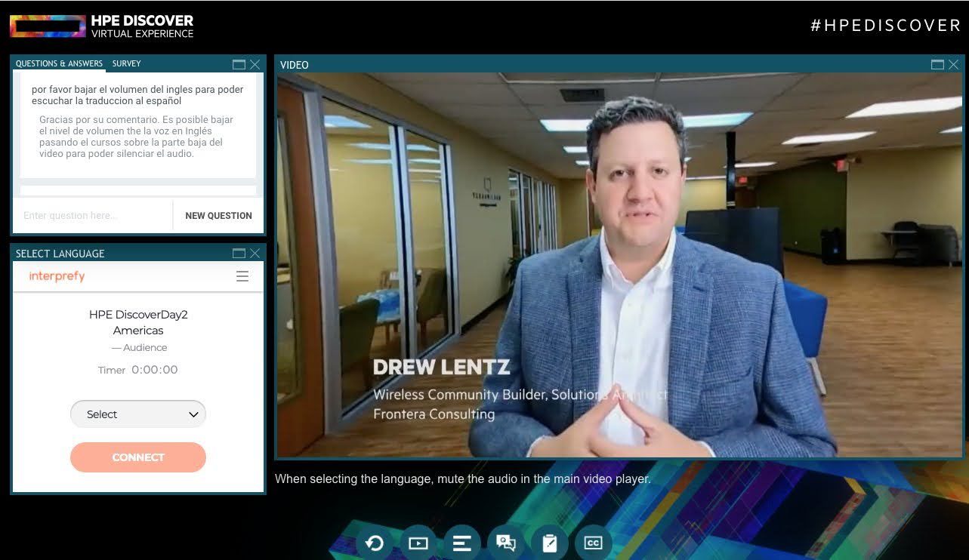Open the video player widget icon

(x=418, y=543)
